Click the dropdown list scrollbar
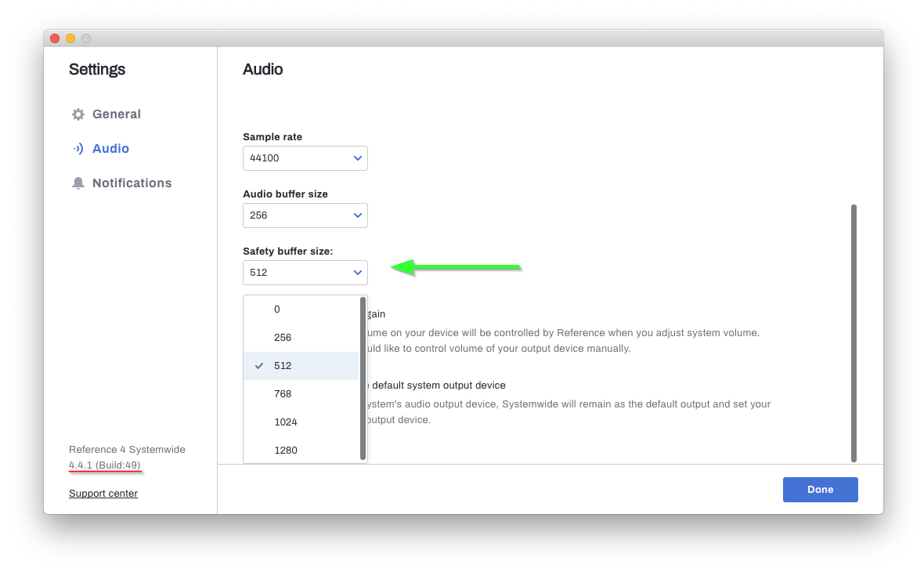Screen dimensions: 924x572 (363, 378)
